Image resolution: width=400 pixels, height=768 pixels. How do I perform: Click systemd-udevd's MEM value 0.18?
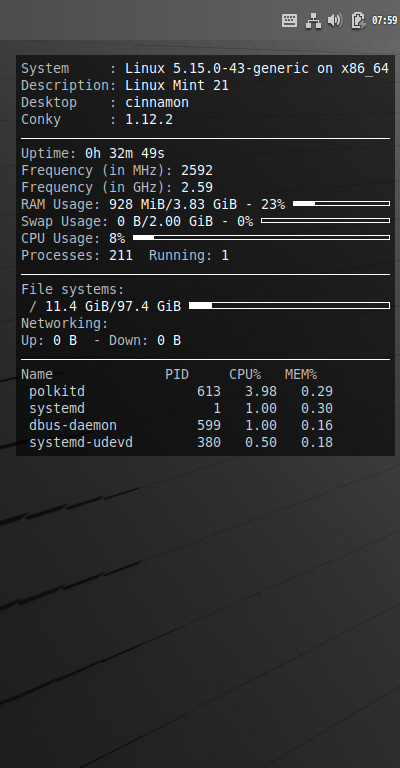pos(317,442)
